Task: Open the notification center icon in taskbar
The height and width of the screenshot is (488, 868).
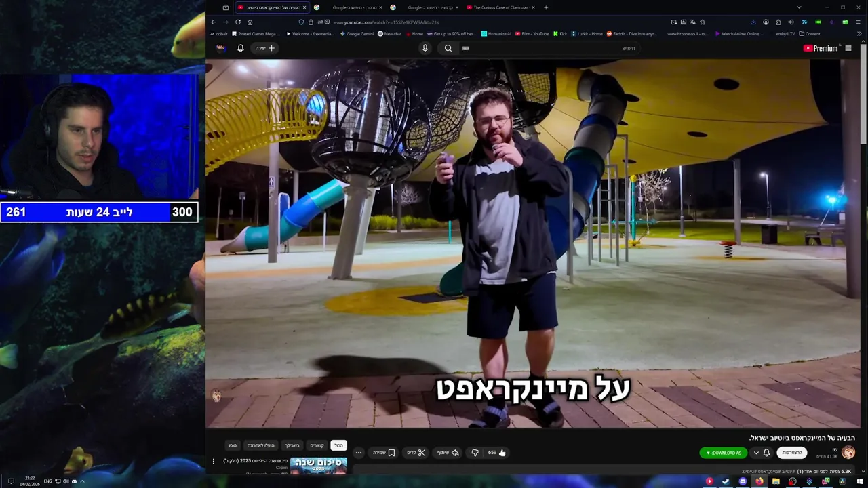Action: click(11, 481)
